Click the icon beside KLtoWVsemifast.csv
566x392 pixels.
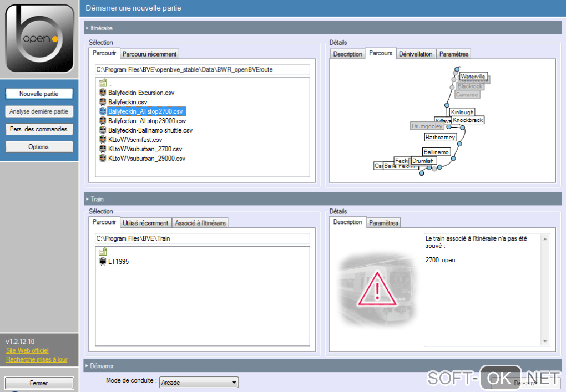coord(103,139)
